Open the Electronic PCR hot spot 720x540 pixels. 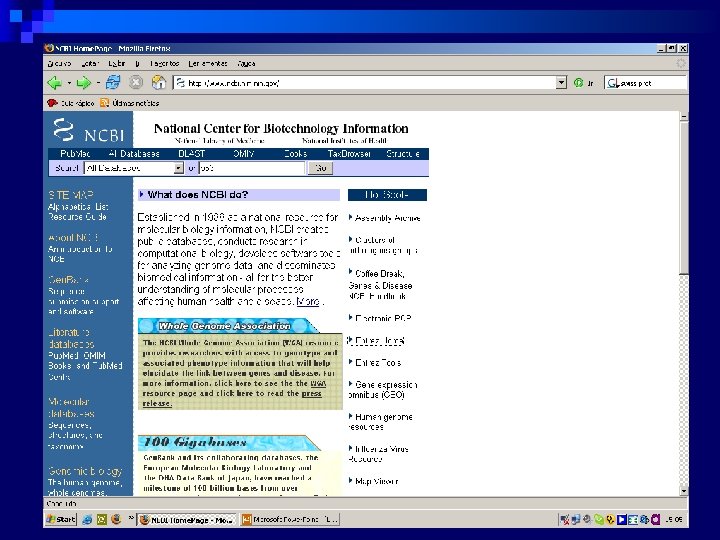click(x=383, y=318)
